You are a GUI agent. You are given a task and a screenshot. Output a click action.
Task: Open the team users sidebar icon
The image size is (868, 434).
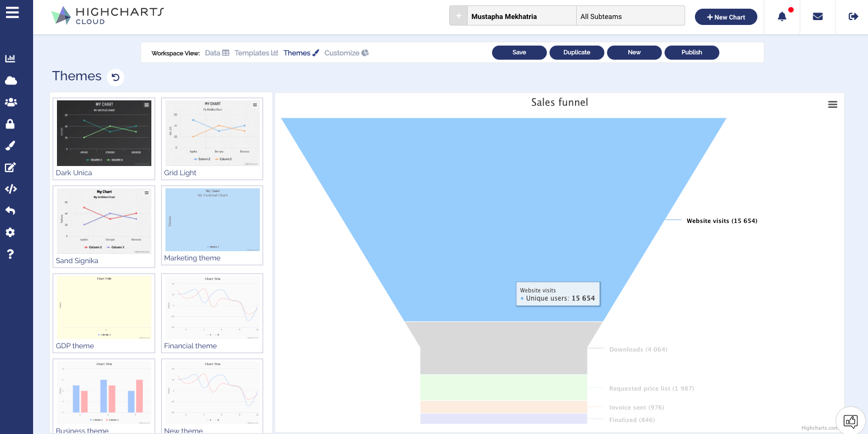pyautogui.click(x=10, y=102)
